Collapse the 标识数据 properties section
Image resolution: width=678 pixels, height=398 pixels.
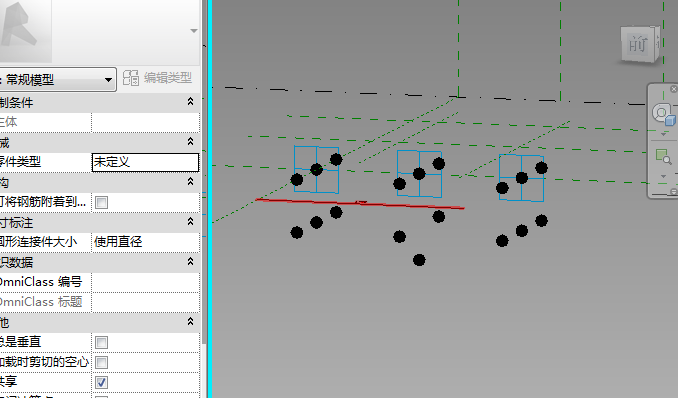point(190,261)
